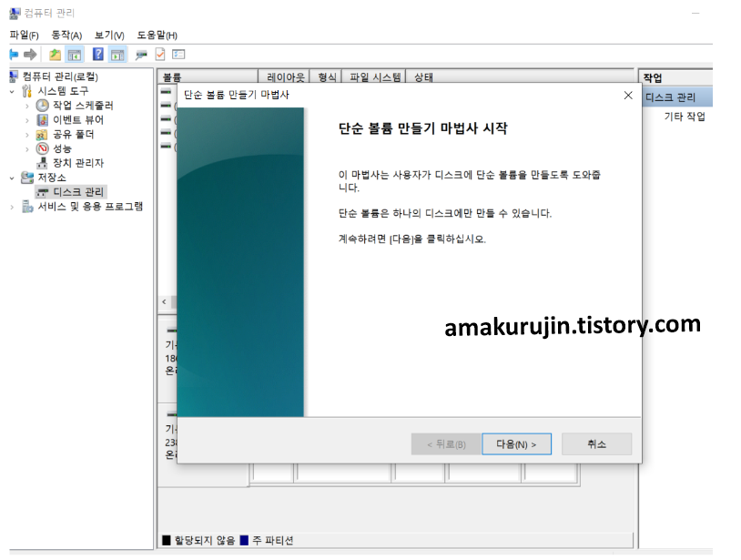
Task: Expand 서비스 및 응용 프로그램 node
Action: click(x=12, y=207)
